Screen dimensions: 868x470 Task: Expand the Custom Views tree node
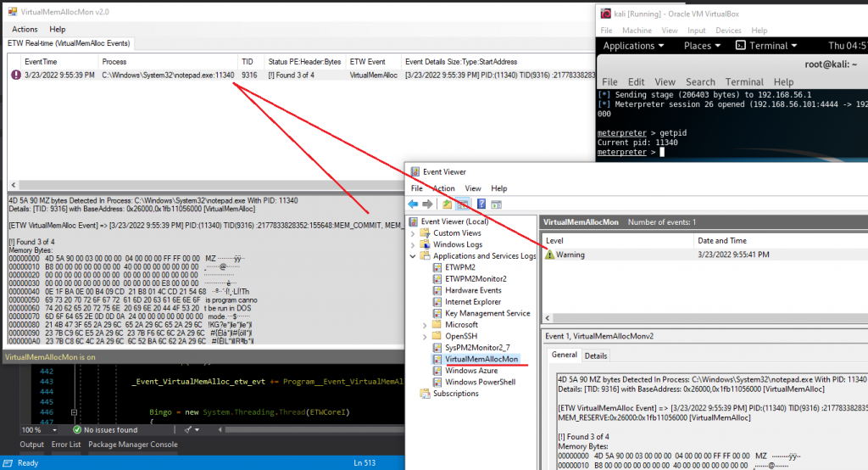click(x=413, y=233)
